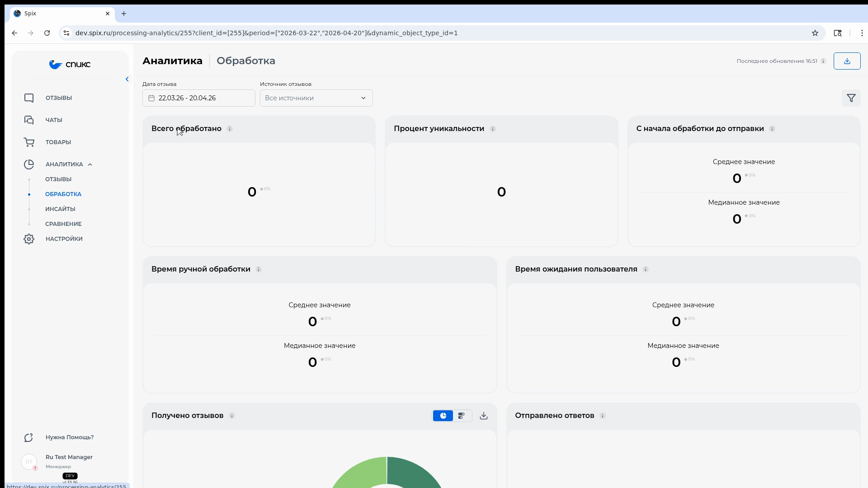Collapse the Аналитика submenu
This screenshot has height=488, width=868.
90,164
